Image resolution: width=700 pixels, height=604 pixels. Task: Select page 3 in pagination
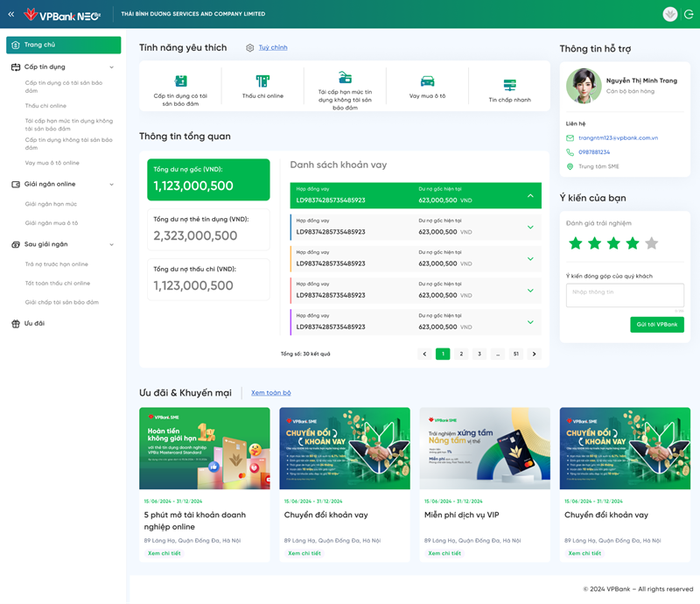tap(479, 355)
